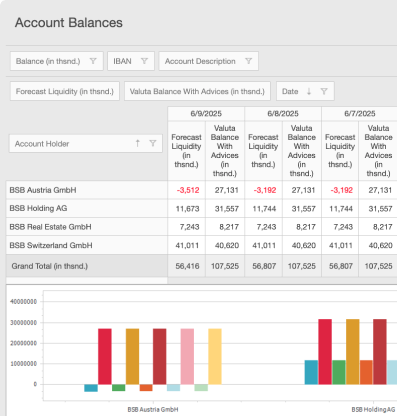Select the BSB Switzerland GmbH row
The image size is (397, 416).
87,245
